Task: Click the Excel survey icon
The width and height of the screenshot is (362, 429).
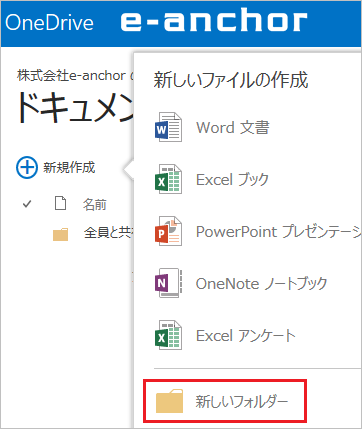Action: pos(168,335)
